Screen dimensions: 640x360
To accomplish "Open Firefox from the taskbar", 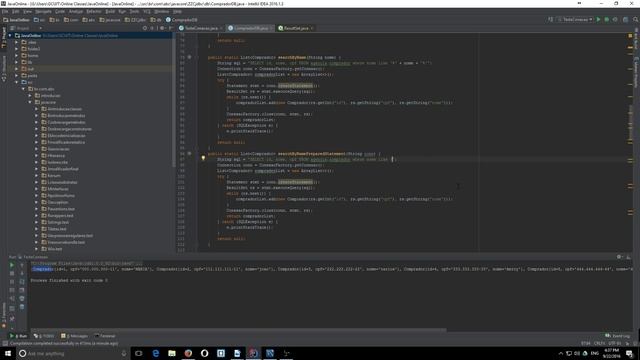I will (188, 353).
